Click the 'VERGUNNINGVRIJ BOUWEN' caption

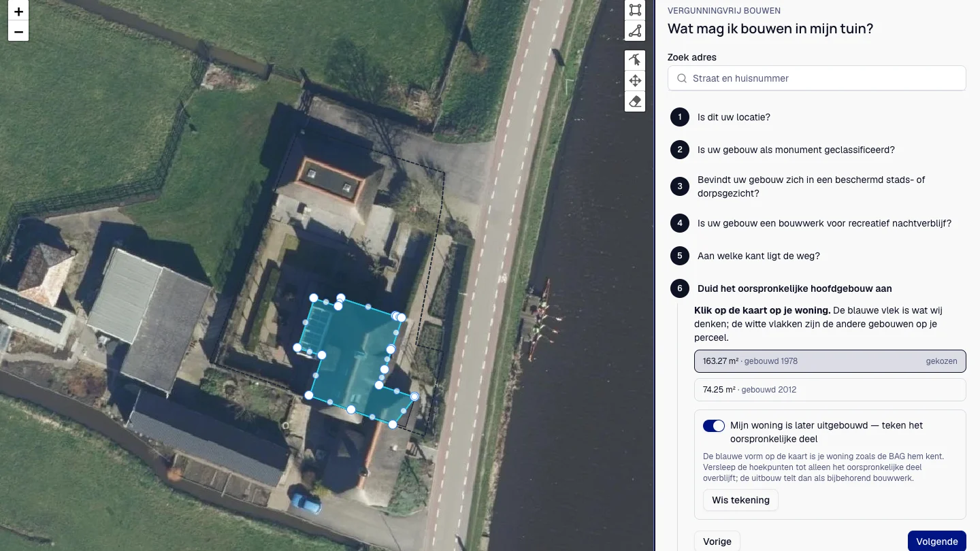pos(724,11)
